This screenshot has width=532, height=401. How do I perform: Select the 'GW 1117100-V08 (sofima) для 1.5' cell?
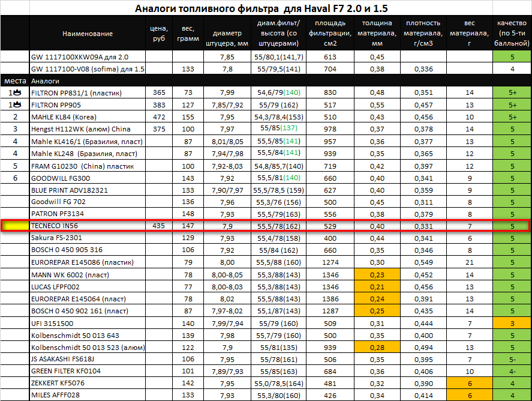88,69
